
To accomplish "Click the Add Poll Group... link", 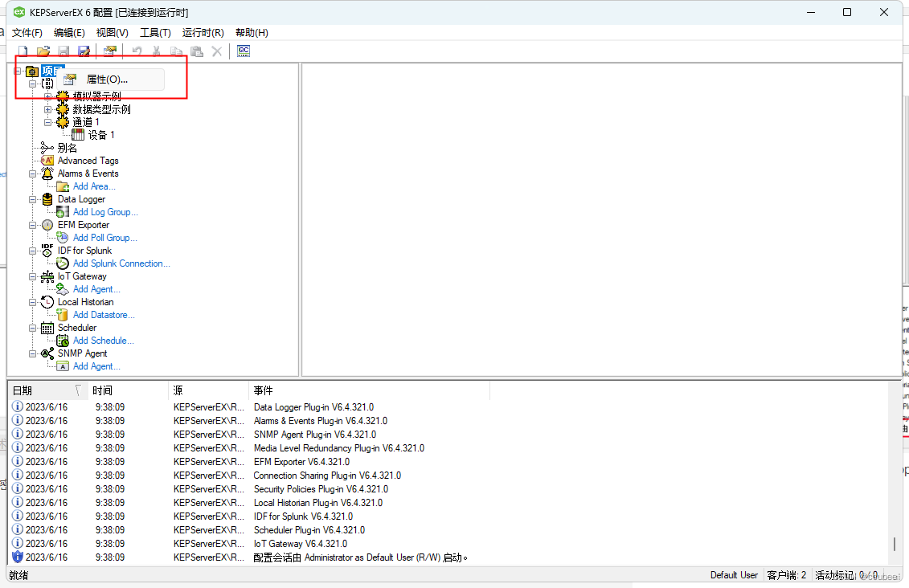I will (105, 238).
